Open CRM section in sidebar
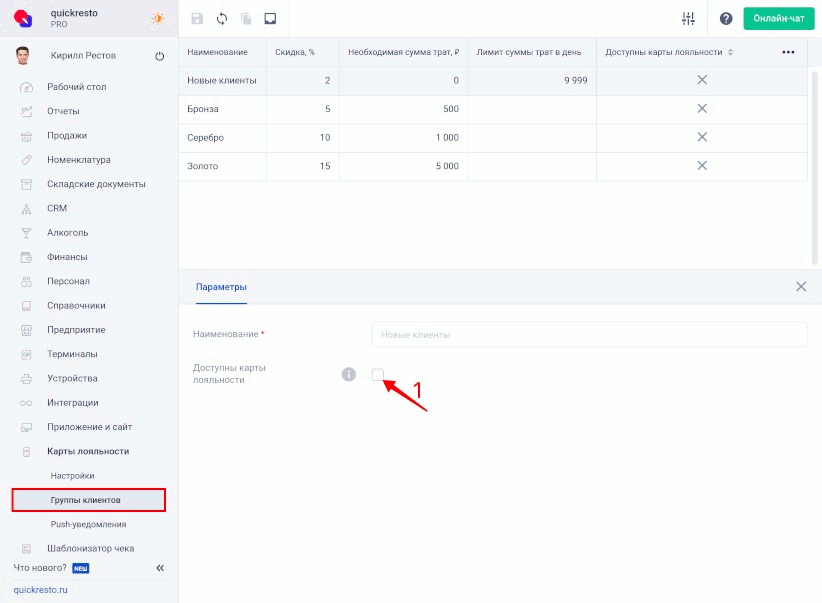Viewport: 822px width, 603px height. tap(57, 208)
